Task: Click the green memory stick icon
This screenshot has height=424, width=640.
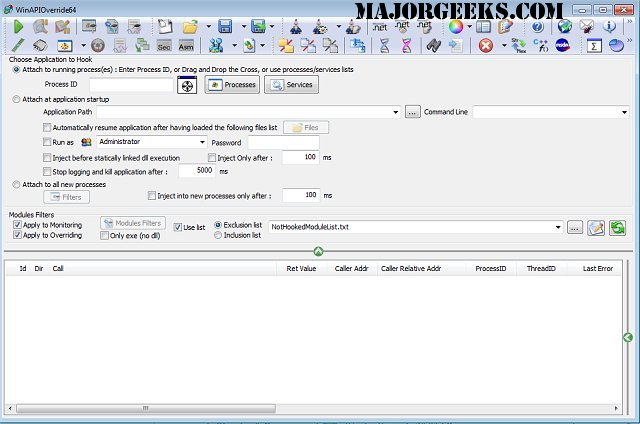Action: coord(18,45)
